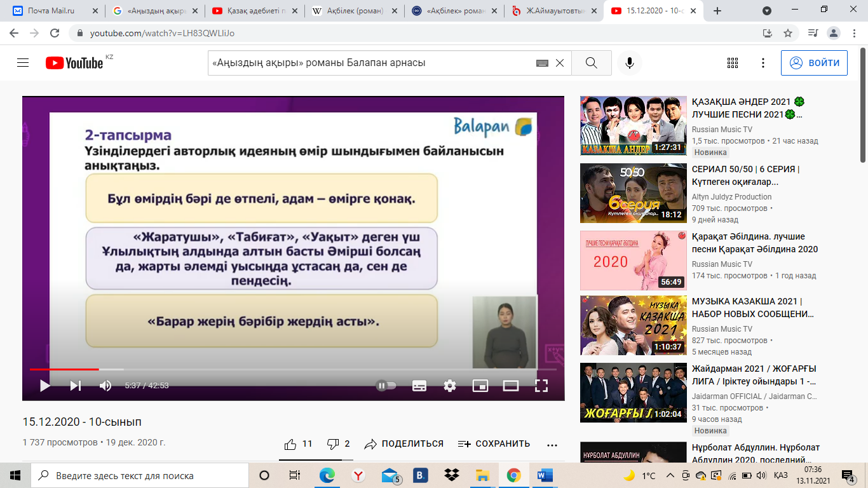Dislike the video with thumbs down
The image size is (868, 488).
pos(338,444)
